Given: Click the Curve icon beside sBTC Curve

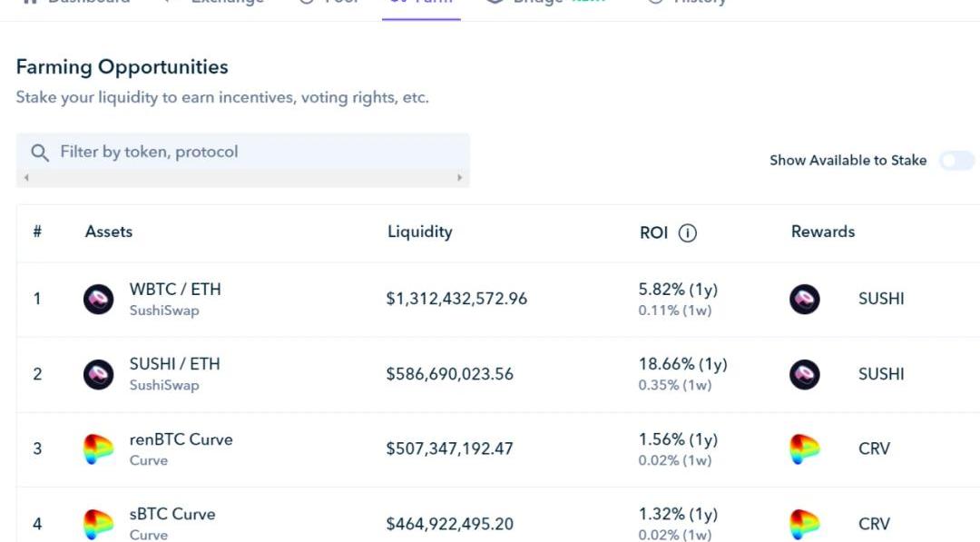Looking at the screenshot, I should pyautogui.click(x=99, y=524).
